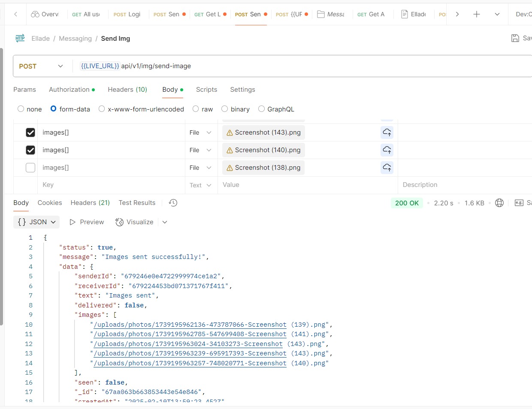Click the new tab plus icon
The height and width of the screenshot is (409, 532).
coord(476,14)
